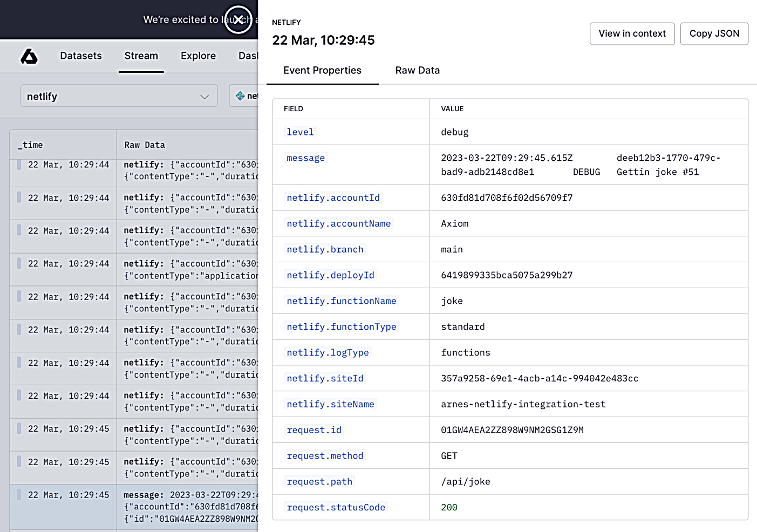This screenshot has height=532, width=757.
Task: Click the message value with Gettin joke #51
Action: (x=581, y=165)
